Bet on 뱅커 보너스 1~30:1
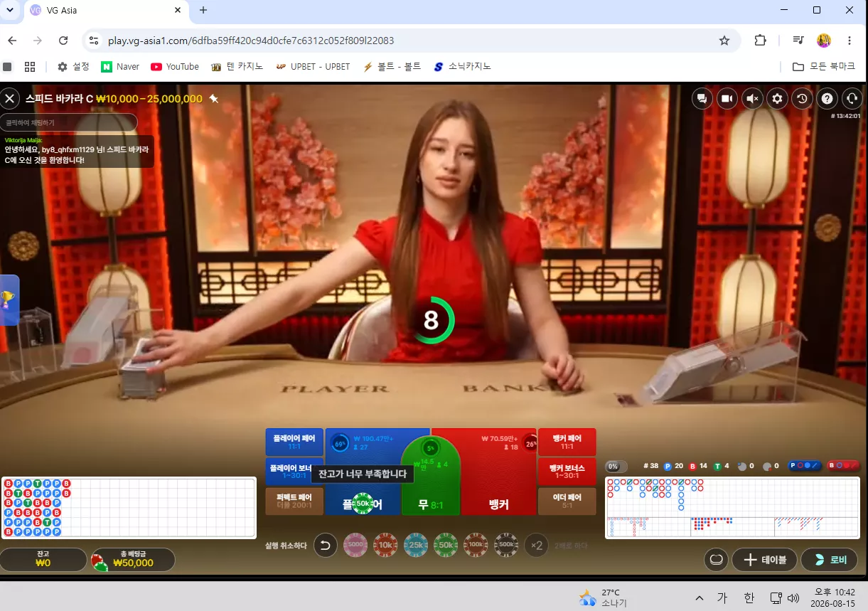 (567, 471)
